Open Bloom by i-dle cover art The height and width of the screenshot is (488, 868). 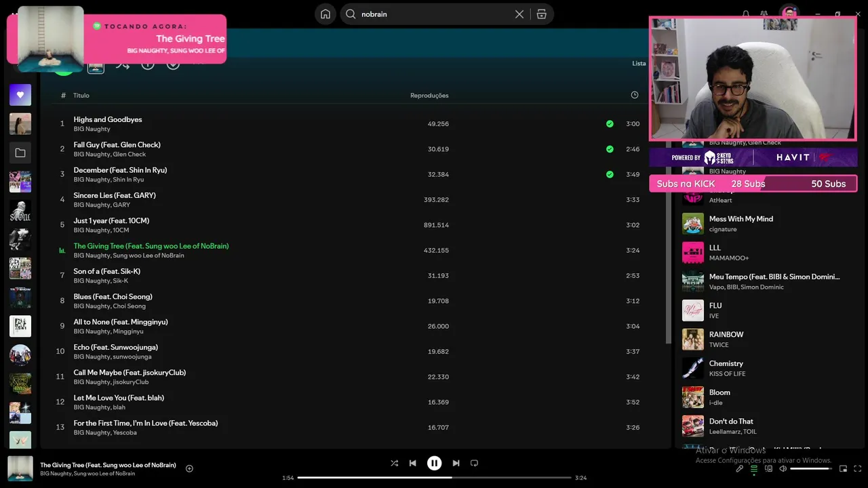click(693, 397)
